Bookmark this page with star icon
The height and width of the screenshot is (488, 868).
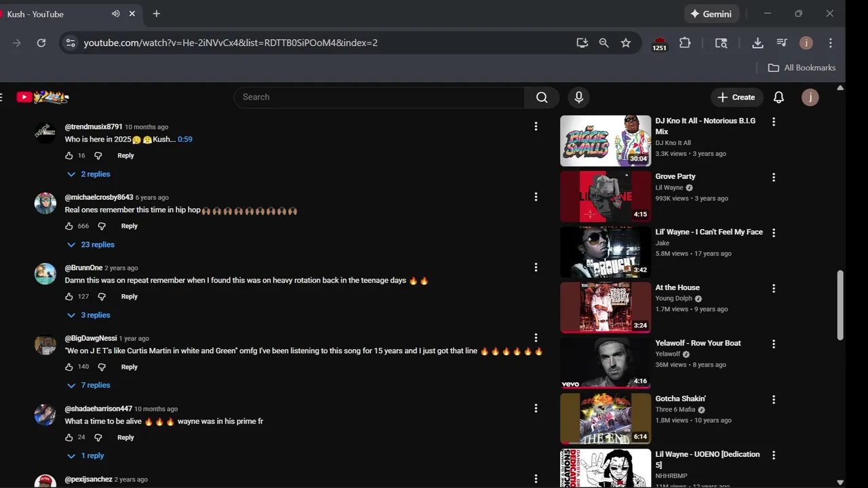626,43
